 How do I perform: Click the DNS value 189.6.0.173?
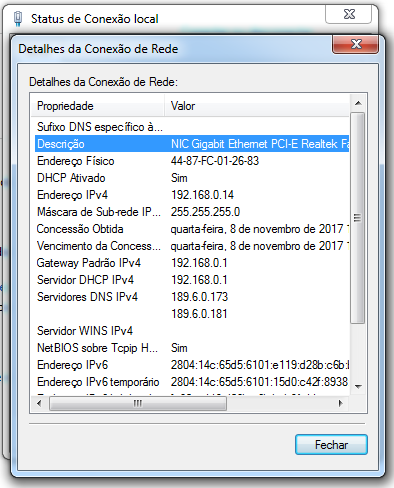pos(199,297)
